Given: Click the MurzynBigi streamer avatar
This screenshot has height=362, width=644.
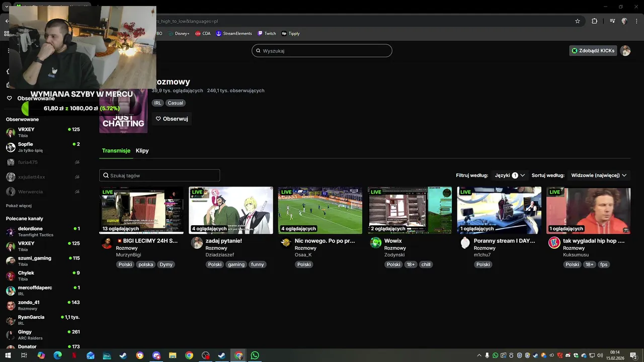Looking at the screenshot, I should click(107, 243).
